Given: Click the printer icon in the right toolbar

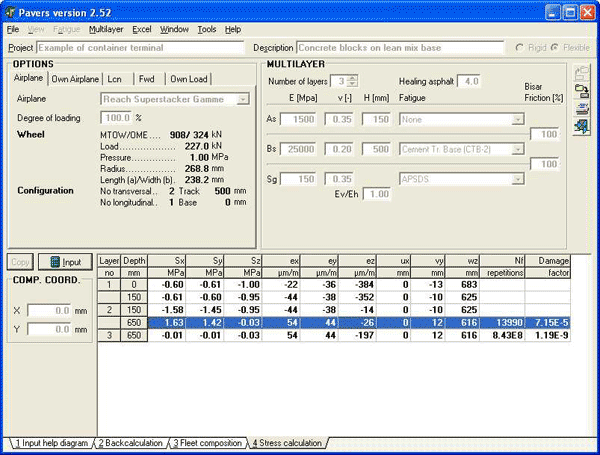Looking at the screenshot, I should point(581,107).
